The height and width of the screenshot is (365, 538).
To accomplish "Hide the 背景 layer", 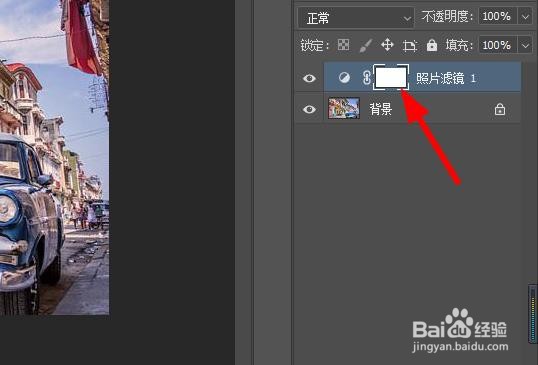I will coord(309,109).
